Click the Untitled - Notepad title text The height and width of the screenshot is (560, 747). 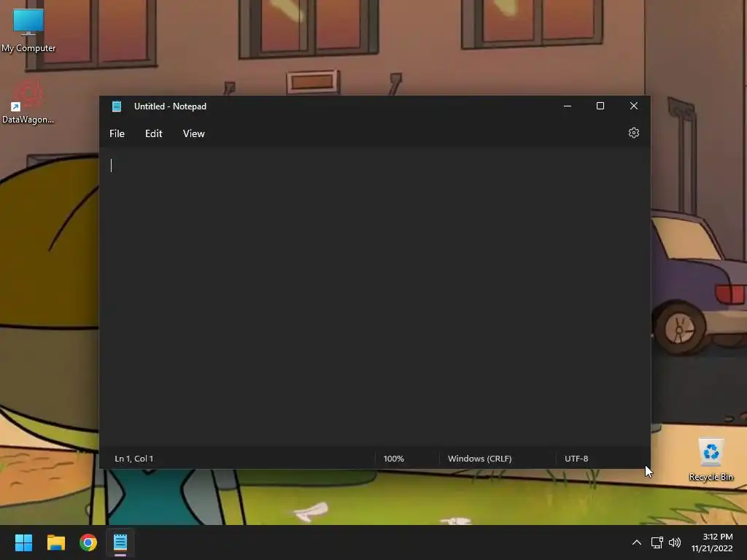(170, 106)
